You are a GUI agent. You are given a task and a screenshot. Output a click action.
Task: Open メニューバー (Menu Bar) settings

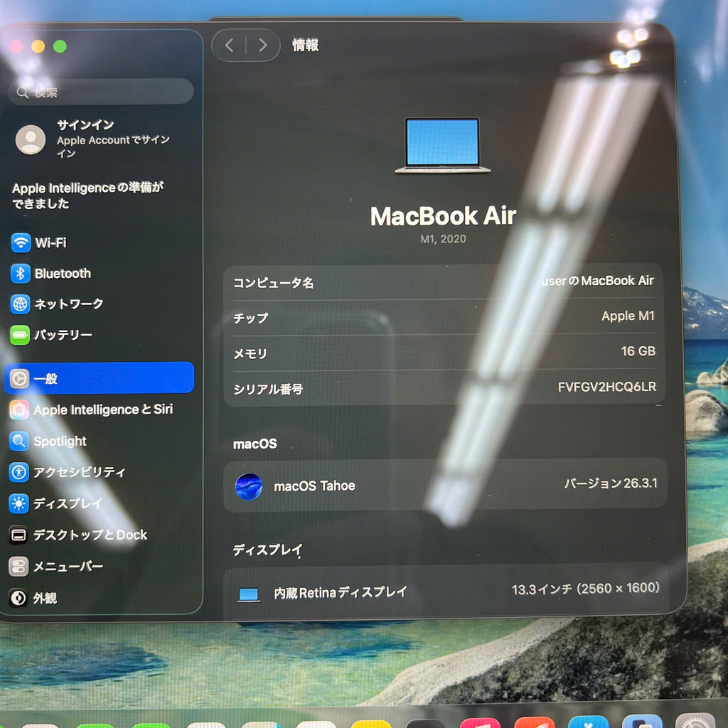[x=56, y=567]
